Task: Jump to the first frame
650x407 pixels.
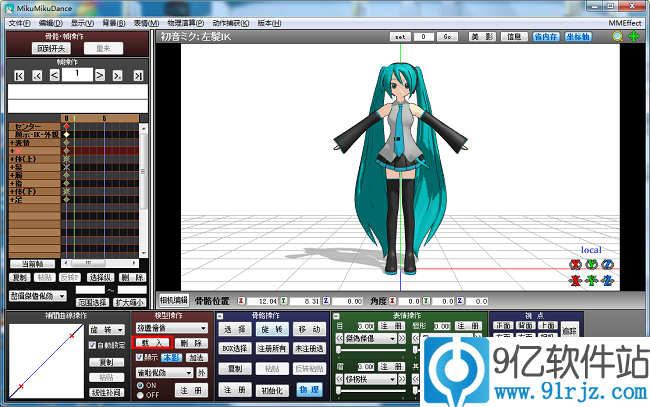Action: pos(19,75)
